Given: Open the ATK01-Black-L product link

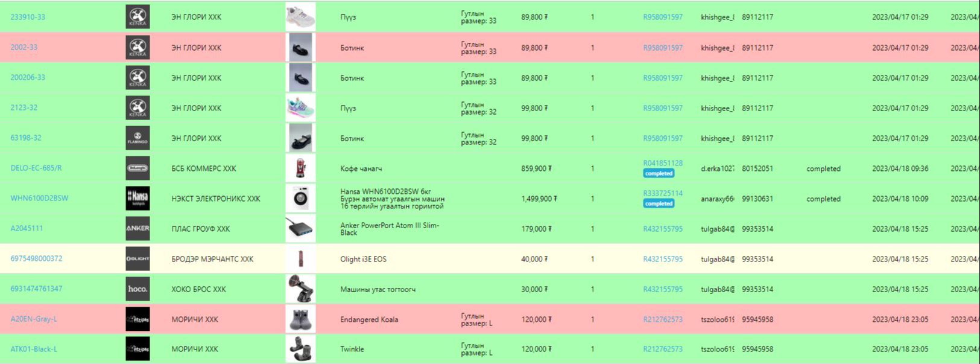Looking at the screenshot, I should [34, 349].
